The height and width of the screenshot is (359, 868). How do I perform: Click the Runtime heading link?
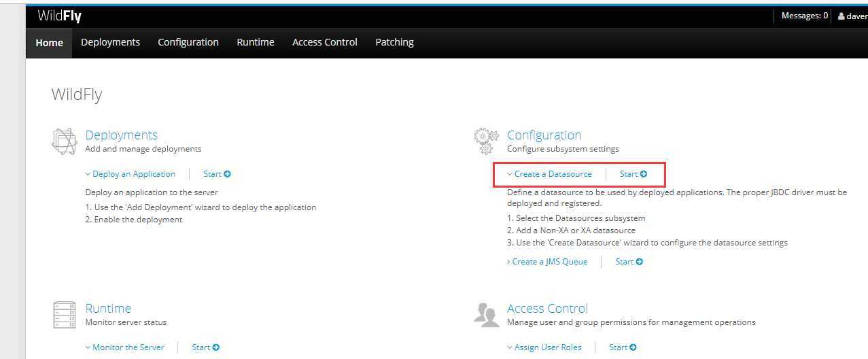click(x=108, y=309)
